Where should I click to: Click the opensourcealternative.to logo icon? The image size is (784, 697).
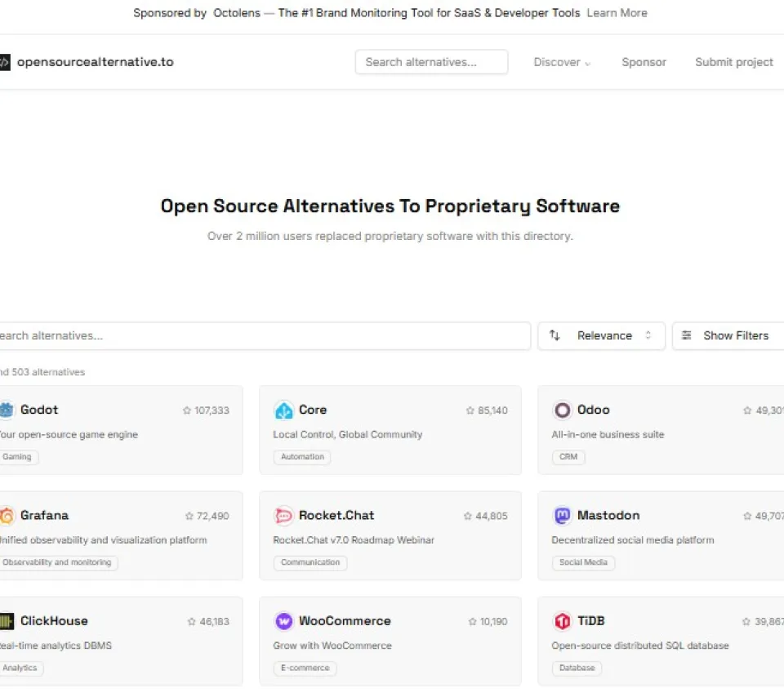pyautogui.click(x=5, y=63)
